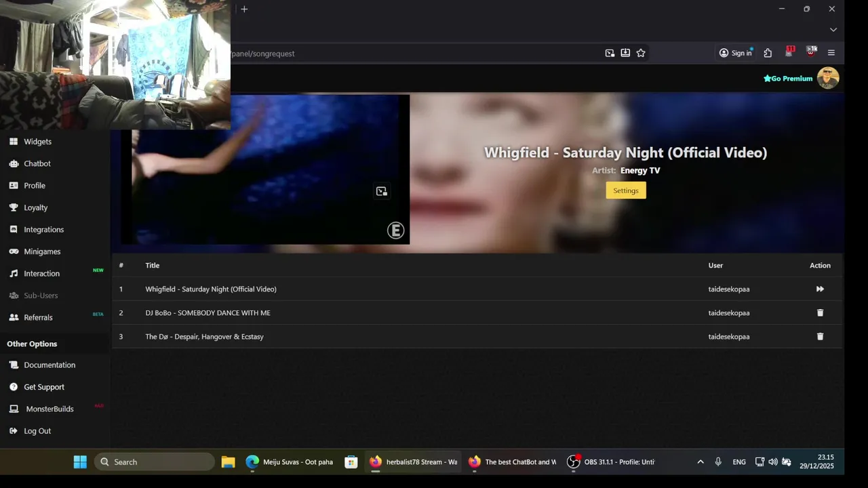Click the install/save page icon in address bar
Screen dimensions: 868x488
625,53
